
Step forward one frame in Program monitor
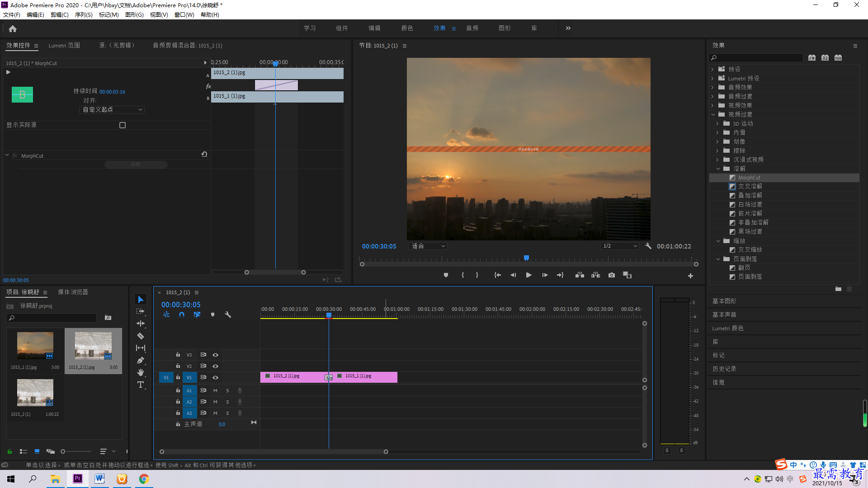pos(545,275)
